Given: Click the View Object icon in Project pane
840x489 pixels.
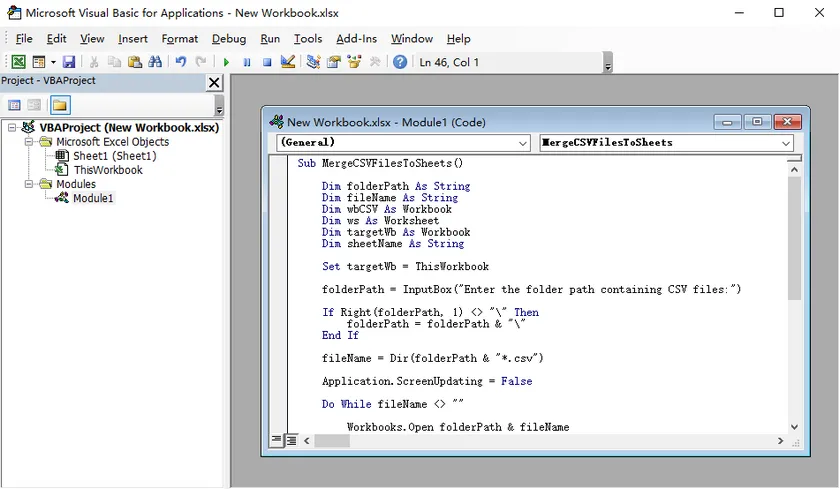Looking at the screenshot, I should (x=34, y=106).
